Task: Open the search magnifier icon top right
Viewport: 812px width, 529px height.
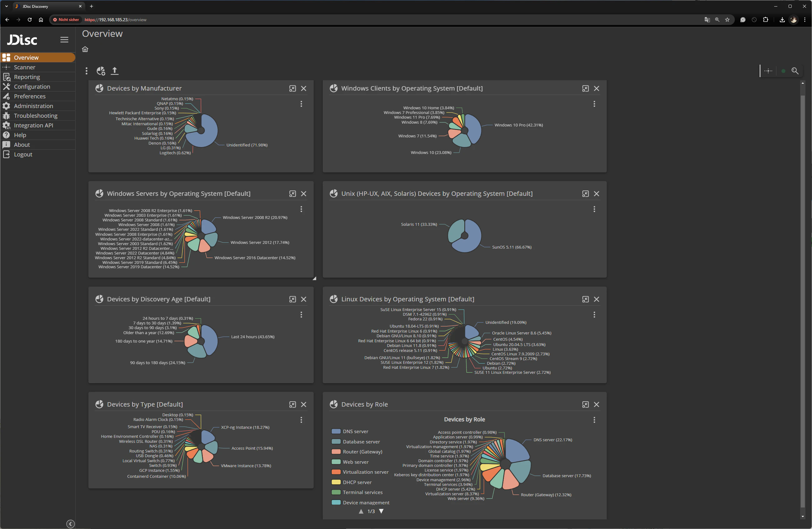Action: coord(795,71)
